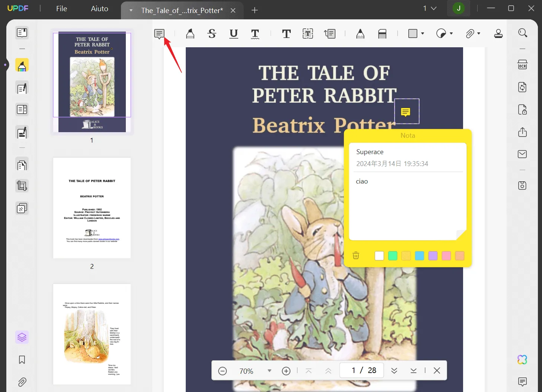Run OCR text recognition
The height and width of the screenshot is (392, 542).
(523, 65)
